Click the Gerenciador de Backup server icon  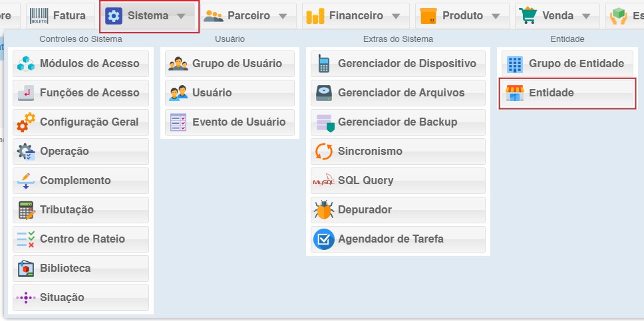324,122
